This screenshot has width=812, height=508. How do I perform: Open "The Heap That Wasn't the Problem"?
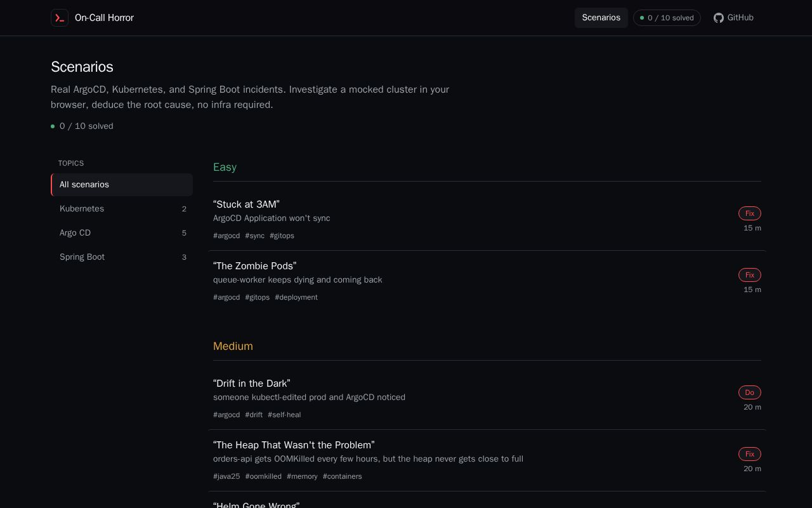[487, 460]
